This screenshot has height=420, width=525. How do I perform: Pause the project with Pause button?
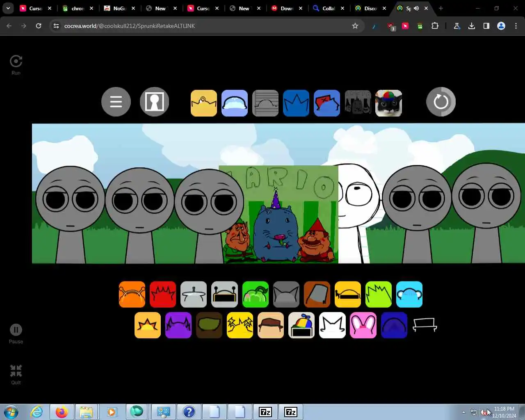pos(16,330)
